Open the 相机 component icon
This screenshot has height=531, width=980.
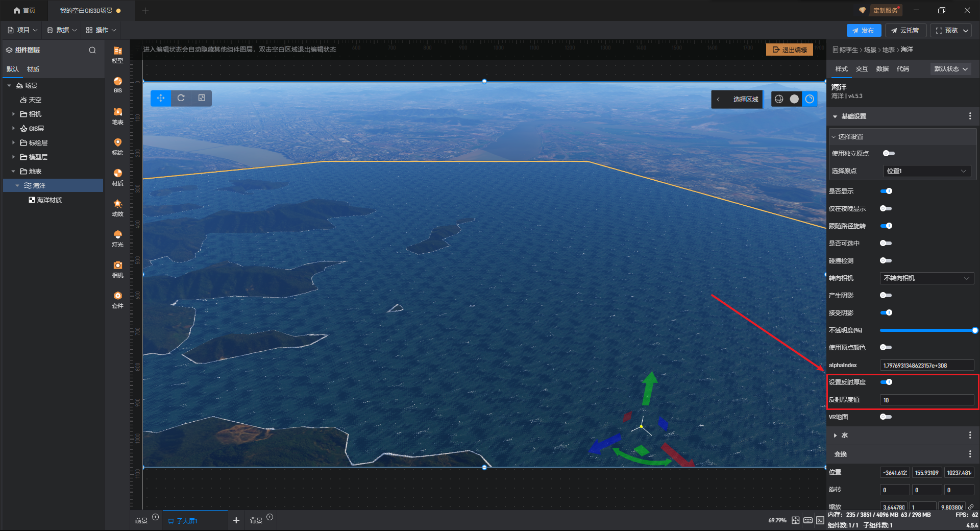click(x=117, y=269)
